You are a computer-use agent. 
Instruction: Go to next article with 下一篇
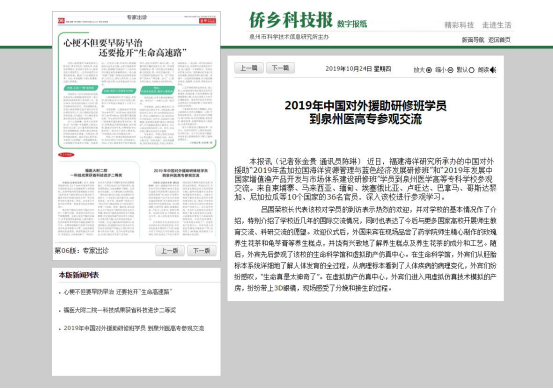pyautogui.click(x=280, y=68)
